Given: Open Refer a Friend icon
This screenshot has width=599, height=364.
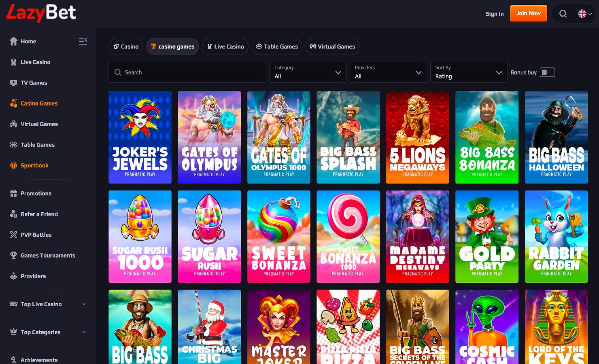Looking at the screenshot, I should [13, 214].
